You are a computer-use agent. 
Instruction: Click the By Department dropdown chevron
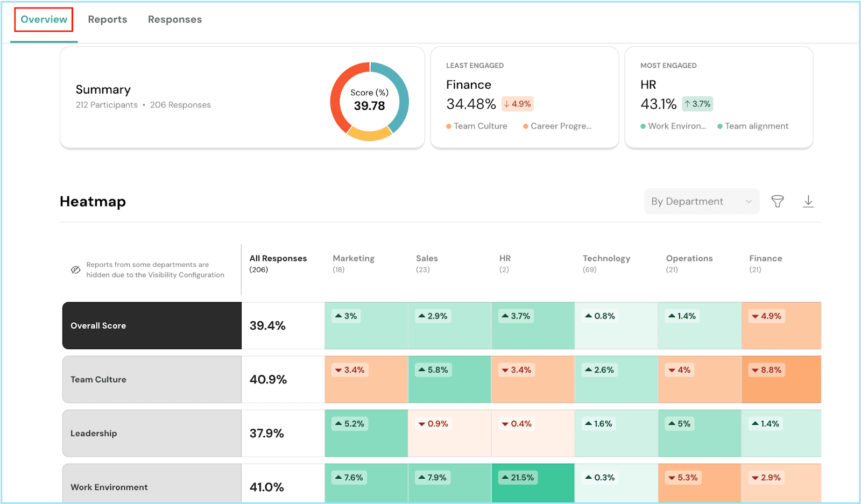[x=748, y=202]
